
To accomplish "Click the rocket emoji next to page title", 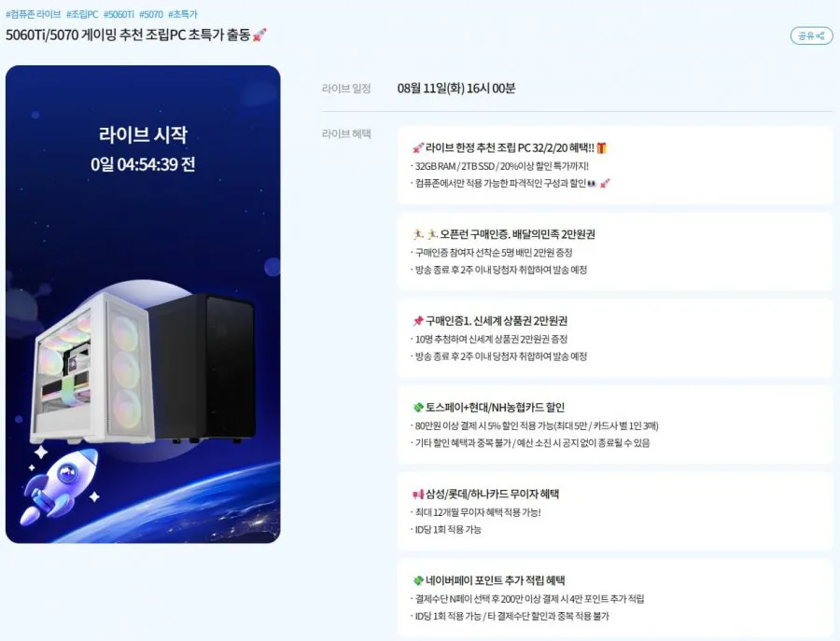I will (259, 35).
